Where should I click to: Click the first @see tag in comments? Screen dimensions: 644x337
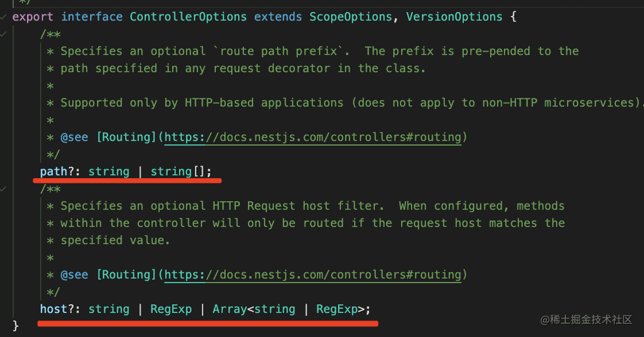pos(75,138)
